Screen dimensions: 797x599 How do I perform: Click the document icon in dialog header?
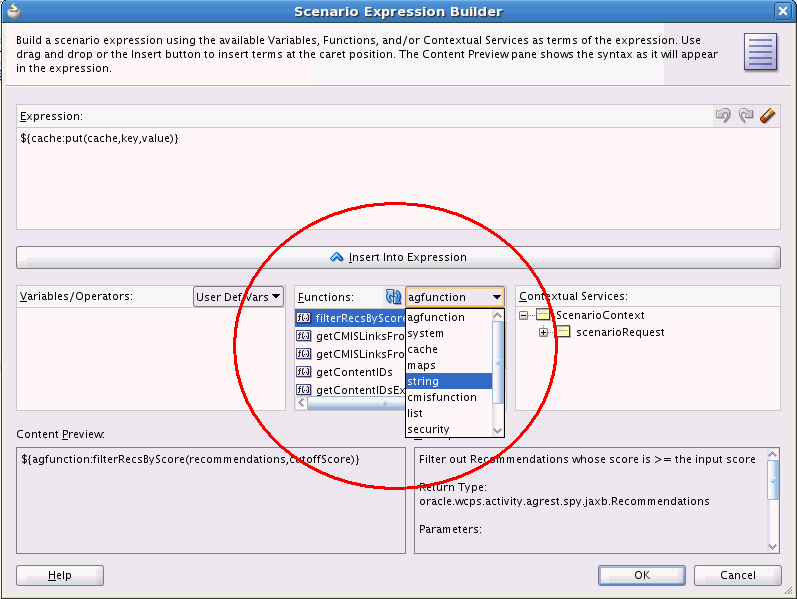pyautogui.click(x=760, y=51)
